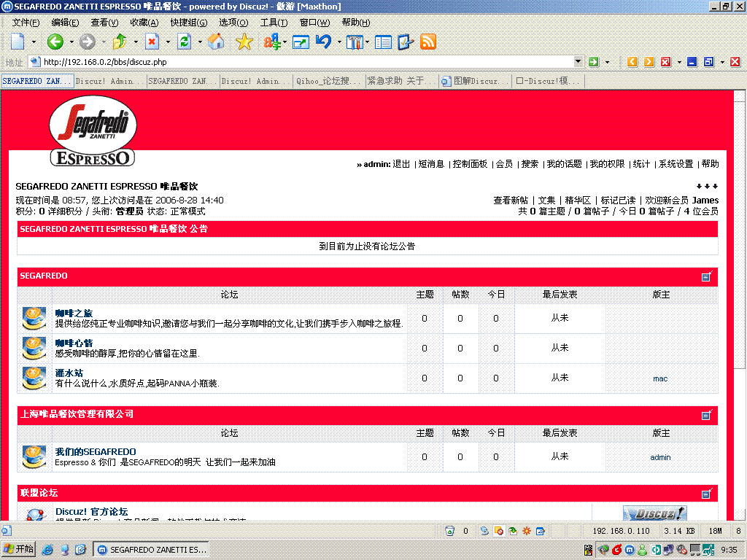The image size is (747, 560).
Task: Open the 文件(F) menu
Action: [x=26, y=23]
